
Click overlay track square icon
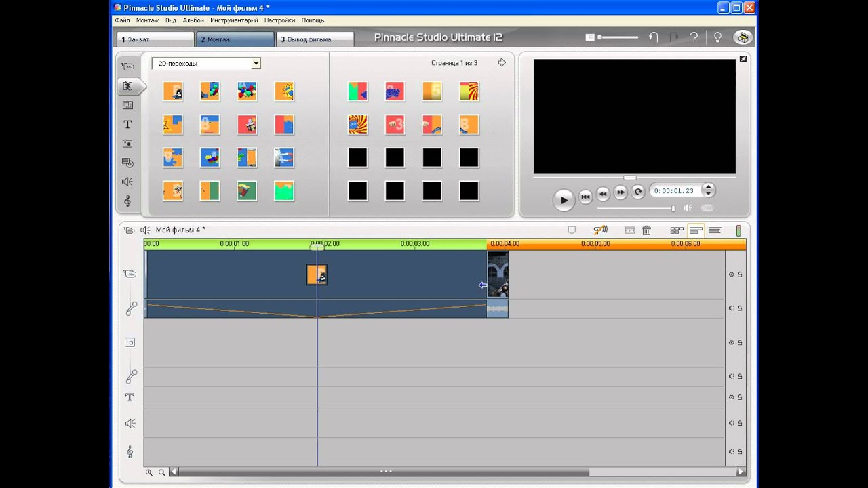click(x=130, y=342)
